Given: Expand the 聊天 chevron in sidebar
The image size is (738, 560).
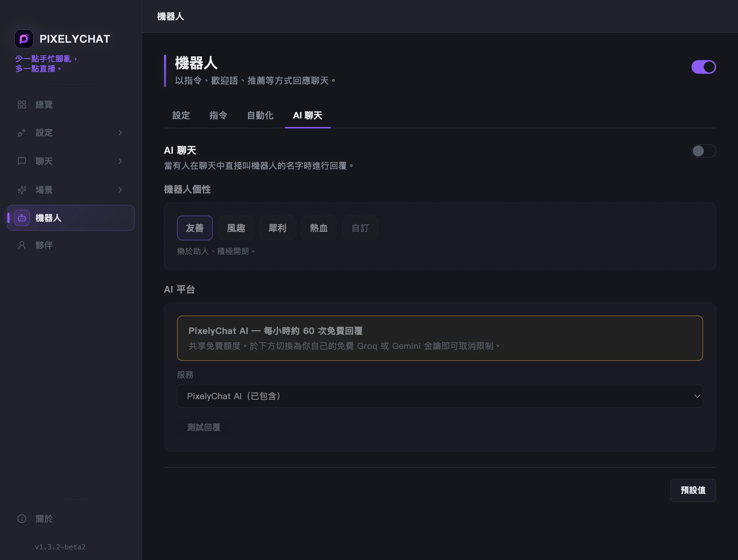Looking at the screenshot, I should point(120,161).
